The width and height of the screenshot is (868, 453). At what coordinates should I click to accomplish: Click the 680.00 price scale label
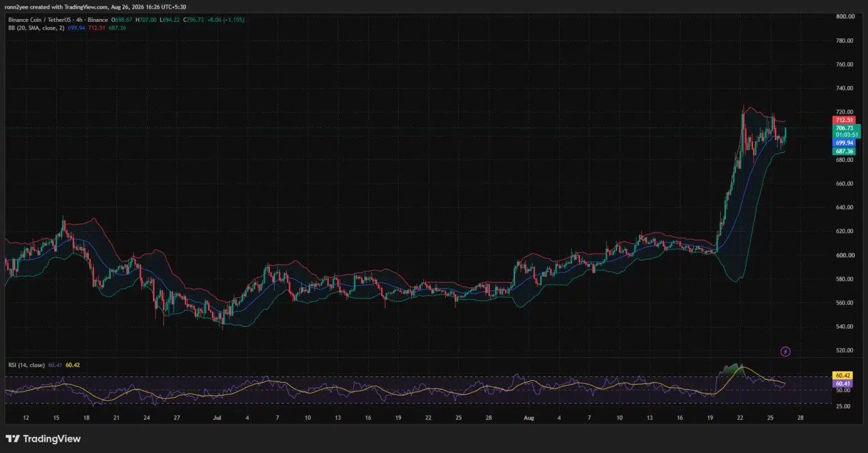point(844,160)
